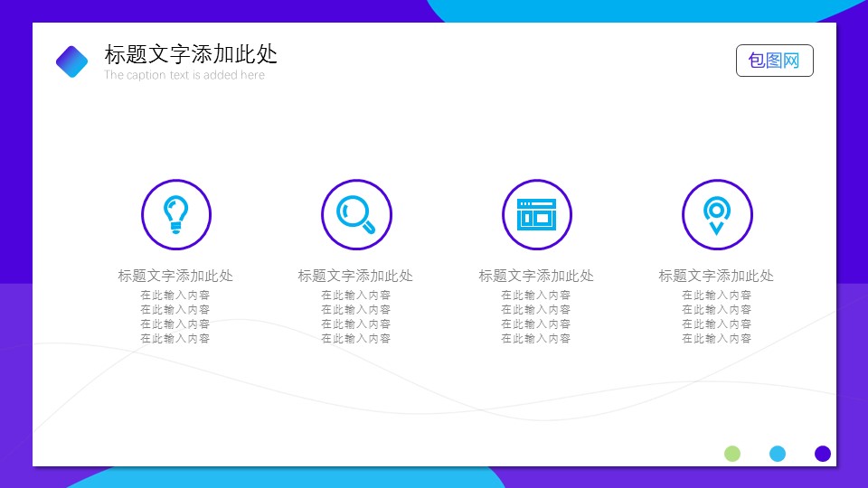This screenshot has height=488, width=868.
Task: Click the green dot at bottom right
Action: pos(732,454)
